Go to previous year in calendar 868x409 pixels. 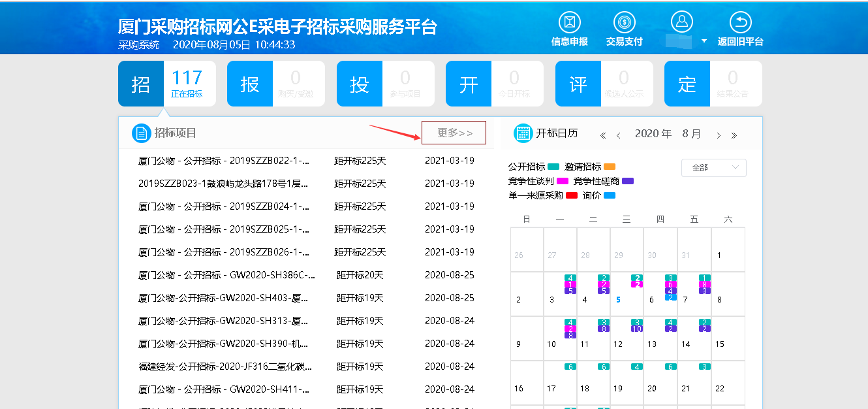coord(603,135)
